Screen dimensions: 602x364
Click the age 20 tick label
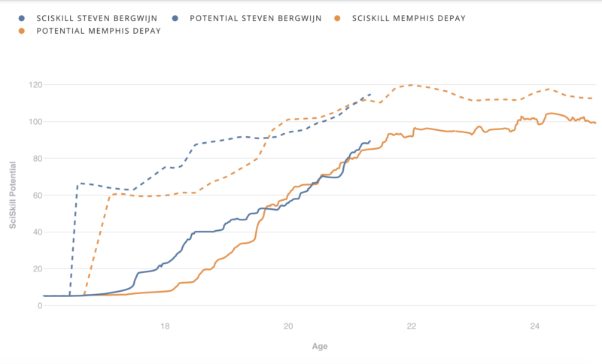tap(288, 326)
